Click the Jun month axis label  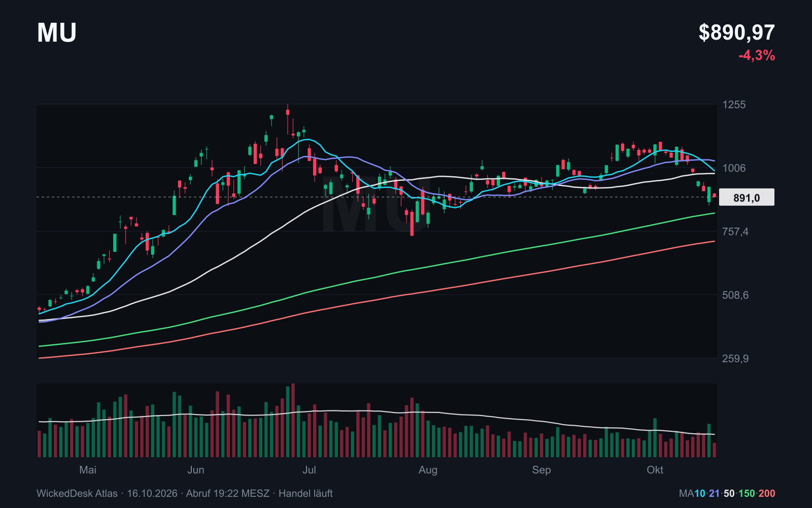coord(196,470)
